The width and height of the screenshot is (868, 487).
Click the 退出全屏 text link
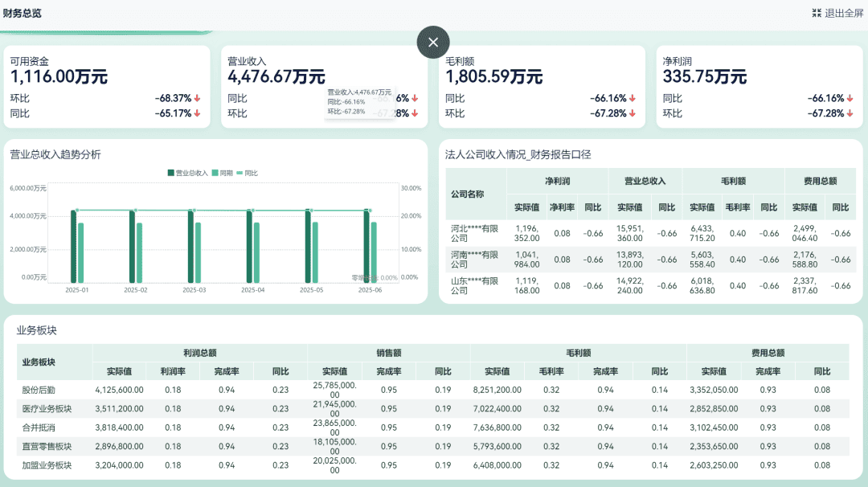[844, 14]
